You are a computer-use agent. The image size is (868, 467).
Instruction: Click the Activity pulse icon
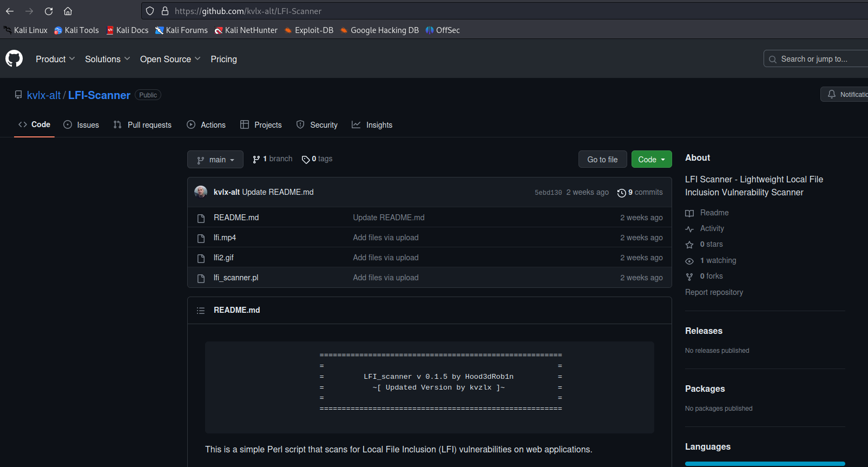click(689, 229)
